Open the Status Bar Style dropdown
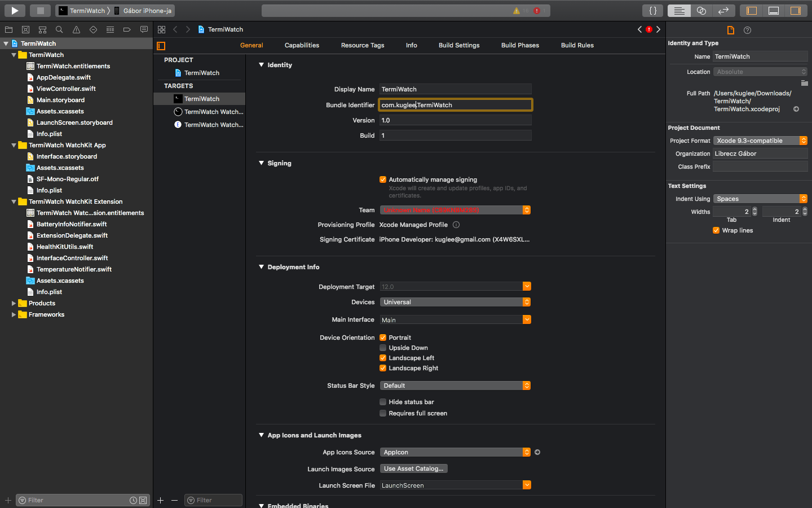The width and height of the screenshot is (812, 508). coord(455,386)
